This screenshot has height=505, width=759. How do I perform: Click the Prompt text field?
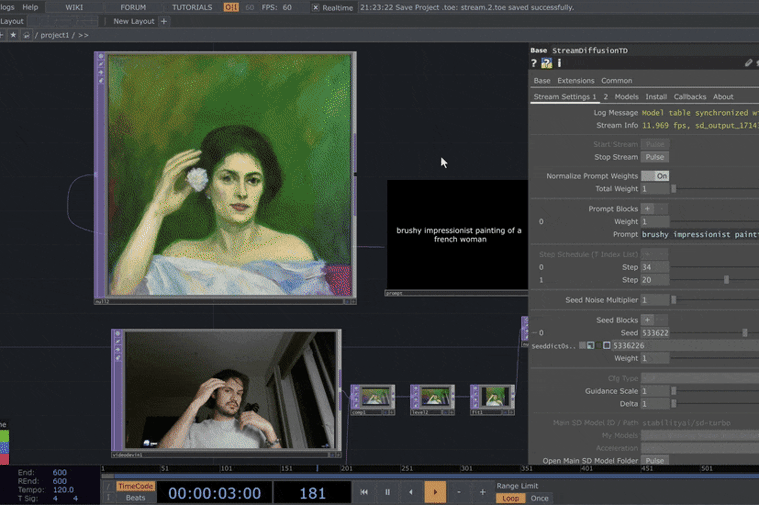699,234
